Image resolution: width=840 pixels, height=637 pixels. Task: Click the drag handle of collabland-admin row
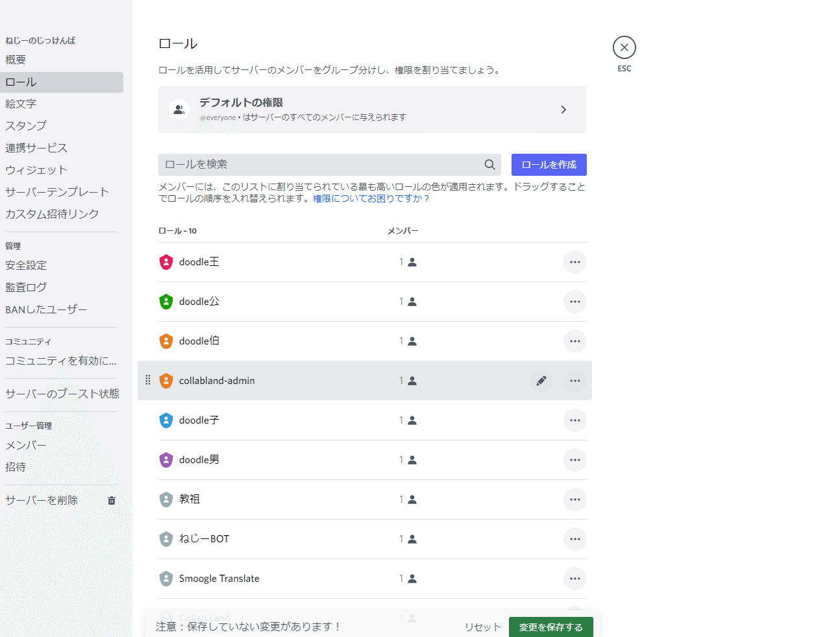pyautogui.click(x=148, y=381)
